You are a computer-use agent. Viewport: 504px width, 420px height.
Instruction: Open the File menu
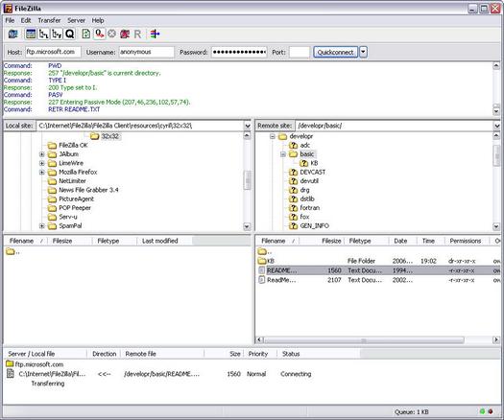tap(10, 20)
